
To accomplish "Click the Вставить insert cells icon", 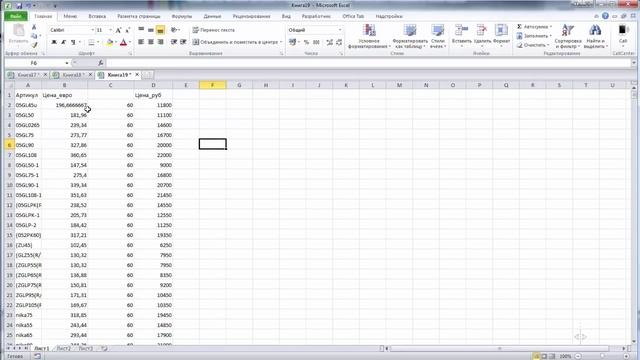I will click(461, 31).
